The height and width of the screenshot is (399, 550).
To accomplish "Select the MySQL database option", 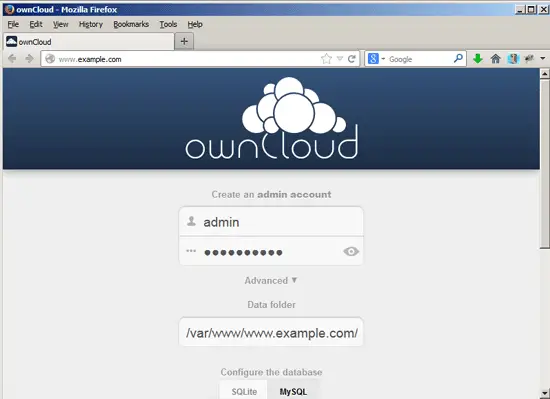I will pyautogui.click(x=293, y=391).
